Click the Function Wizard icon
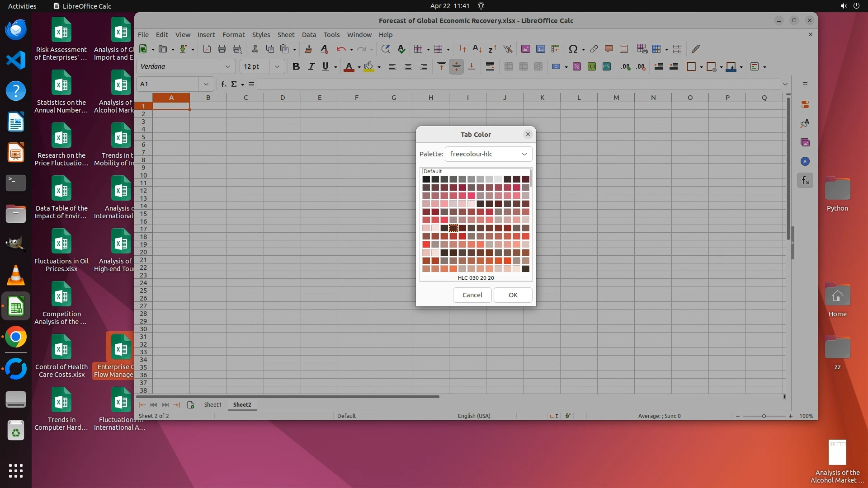 point(223,84)
